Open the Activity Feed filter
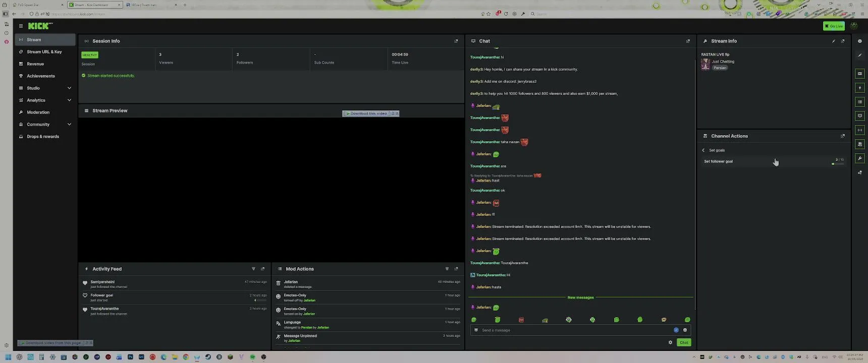 click(x=253, y=269)
